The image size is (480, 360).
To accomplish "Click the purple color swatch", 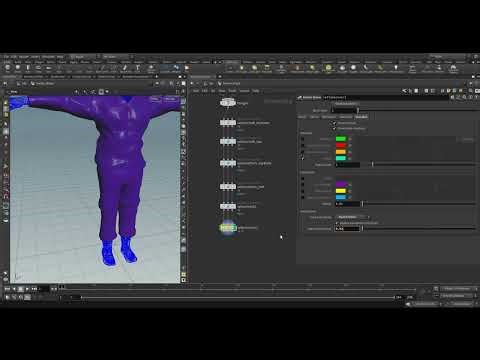I will click(341, 184).
